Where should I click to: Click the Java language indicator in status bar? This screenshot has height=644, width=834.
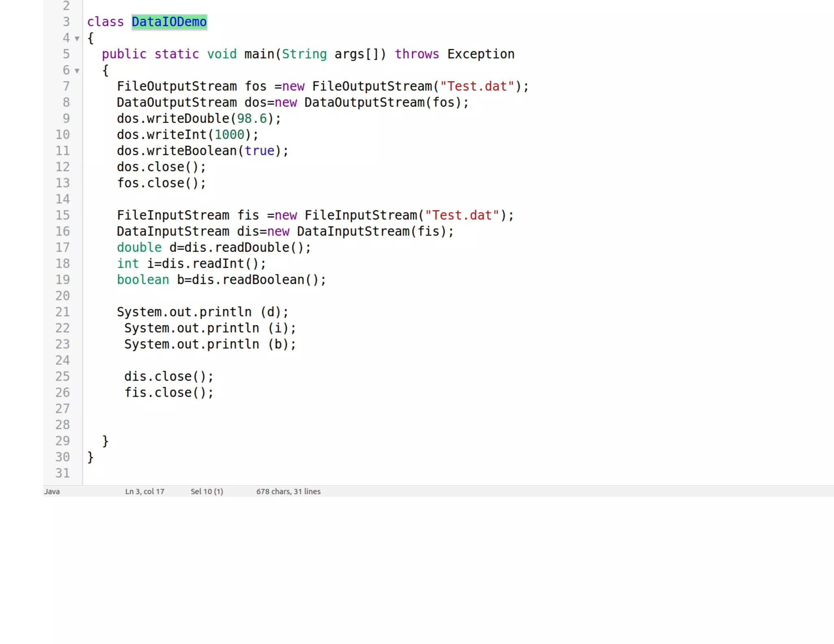click(x=52, y=491)
